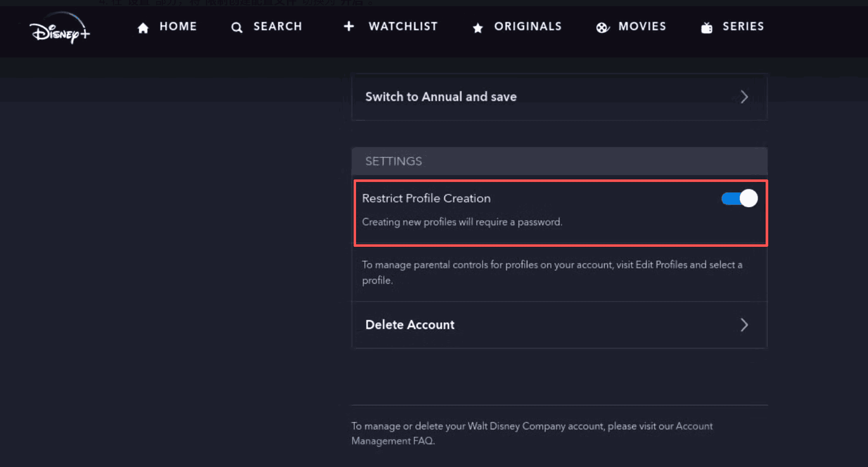
Task: Open the HOME menu label
Action: click(178, 26)
